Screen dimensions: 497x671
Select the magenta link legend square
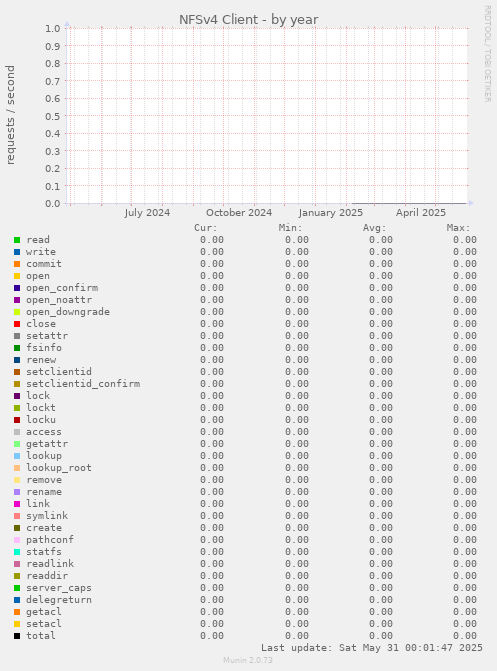(17, 504)
